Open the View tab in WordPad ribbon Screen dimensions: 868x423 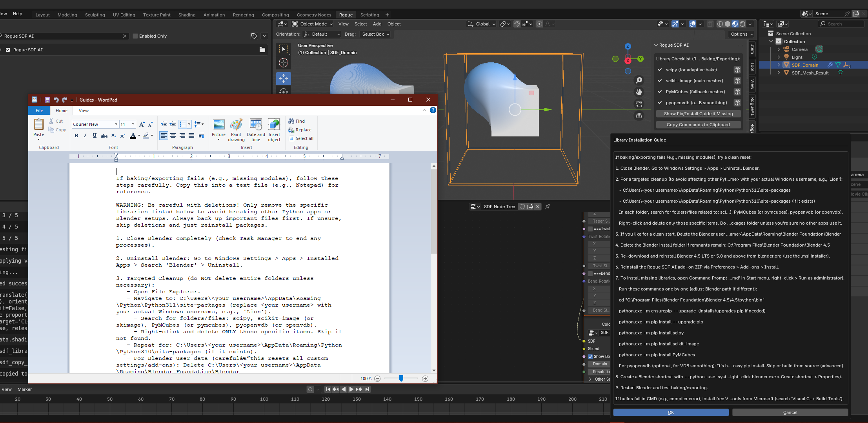click(84, 111)
